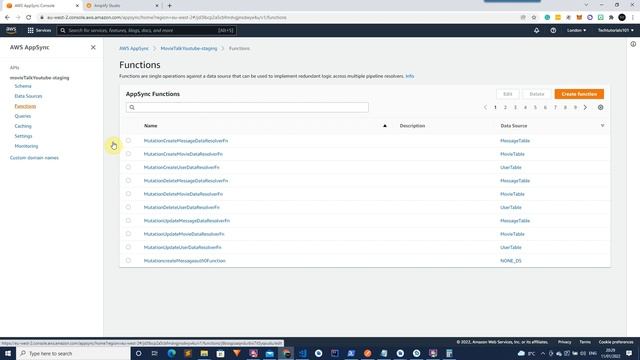This screenshot has height=360, width=640.
Task: Go to page 2 of functions
Action: coord(505,107)
